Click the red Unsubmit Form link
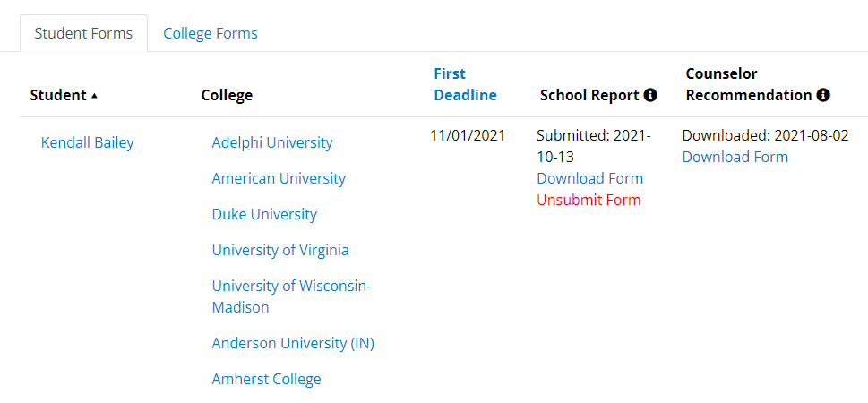This screenshot has height=403, width=868. [x=589, y=200]
